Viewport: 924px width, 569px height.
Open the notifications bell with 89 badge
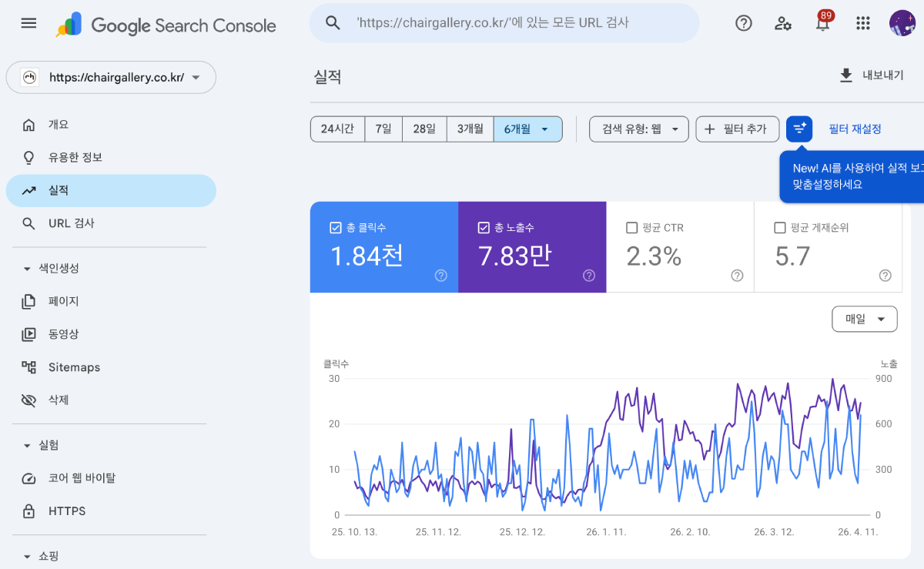click(823, 22)
